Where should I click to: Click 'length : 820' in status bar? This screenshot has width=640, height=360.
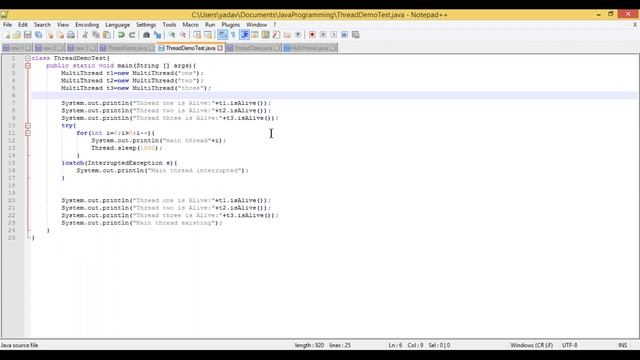pyautogui.click(x=309, y=345)
